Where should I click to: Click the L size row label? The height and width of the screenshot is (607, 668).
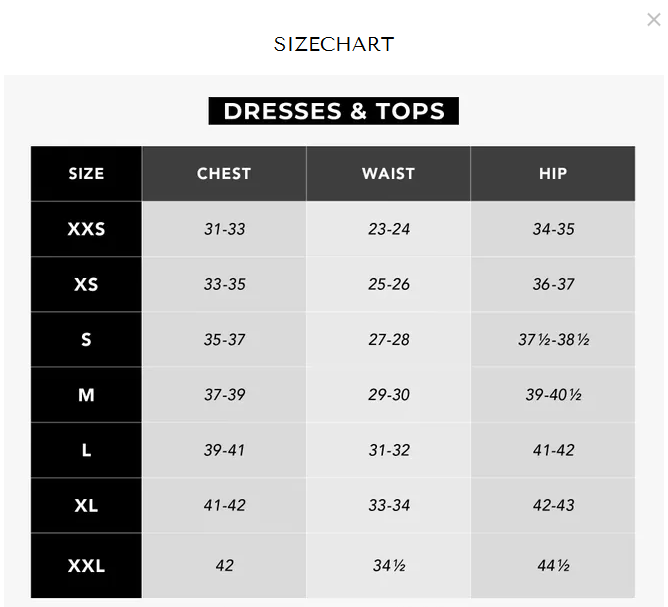(x=86, y=450)
